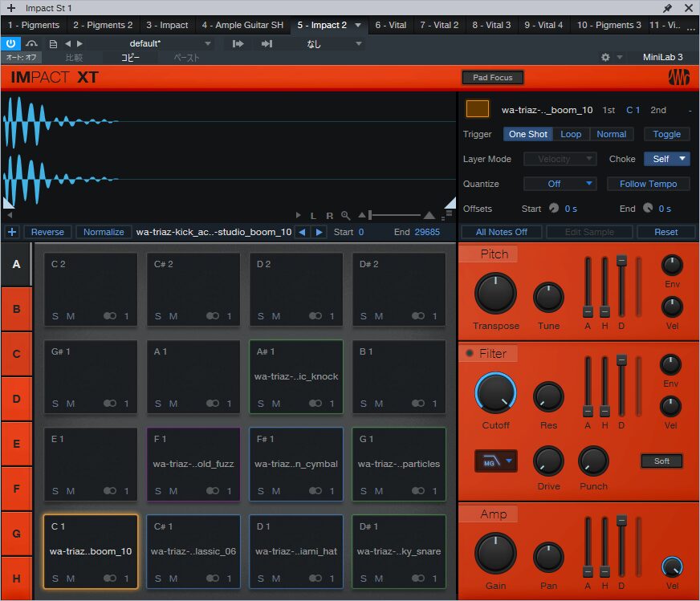Viewport: 700px width, 601px height.
Task: Select the L channel view
Action: tap(313, 216)
